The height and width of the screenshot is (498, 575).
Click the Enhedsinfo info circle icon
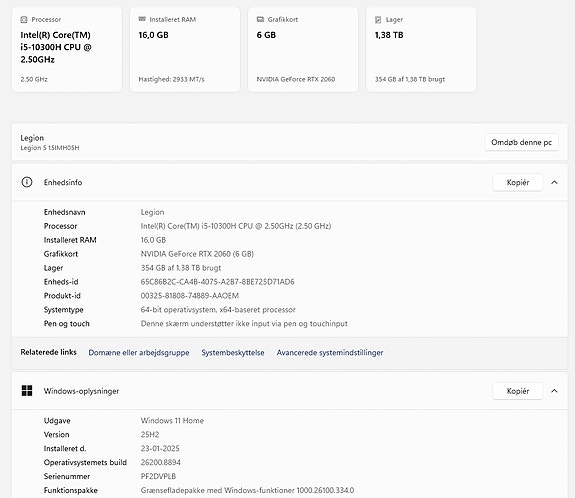tap(27, 182)
